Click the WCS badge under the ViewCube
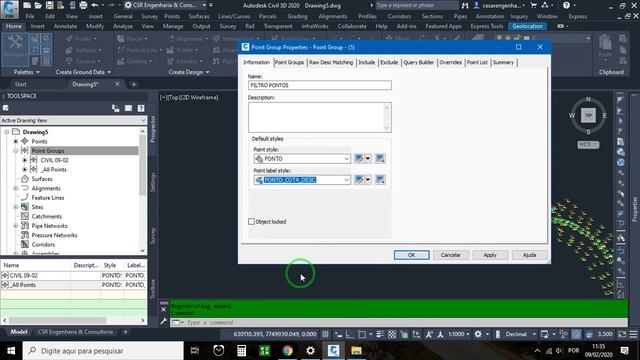 [588, 144]
